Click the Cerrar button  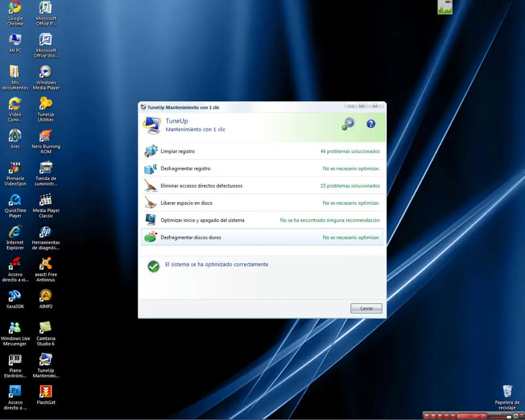point(366,308)
